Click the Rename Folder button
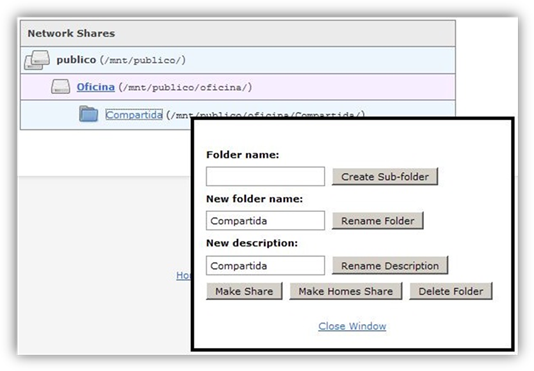The image size is (534, 371). point(378,220)
